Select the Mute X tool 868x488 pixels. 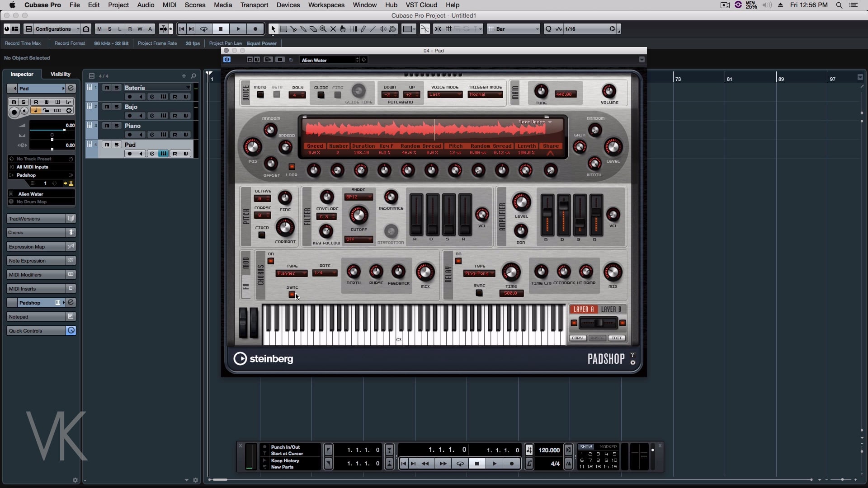pyautogui.click(x=333, y=29)
